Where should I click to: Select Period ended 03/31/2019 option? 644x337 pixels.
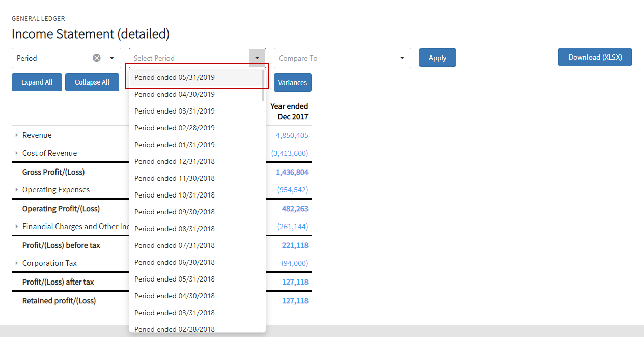tap(195, 111)
